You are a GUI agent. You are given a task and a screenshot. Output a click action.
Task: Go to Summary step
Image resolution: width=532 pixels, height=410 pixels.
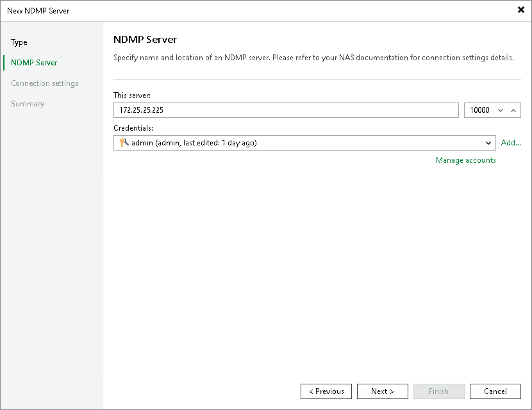[x=28, y=104]
